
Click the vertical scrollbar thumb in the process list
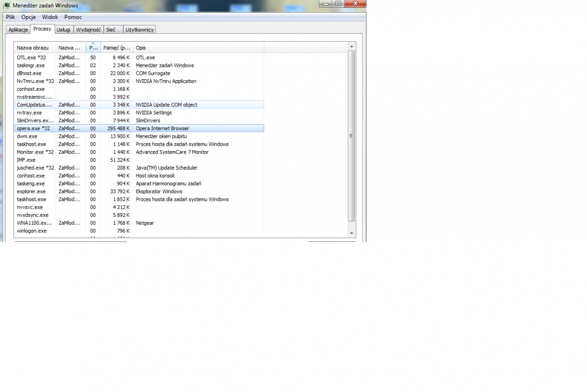[x=352, y=136]
